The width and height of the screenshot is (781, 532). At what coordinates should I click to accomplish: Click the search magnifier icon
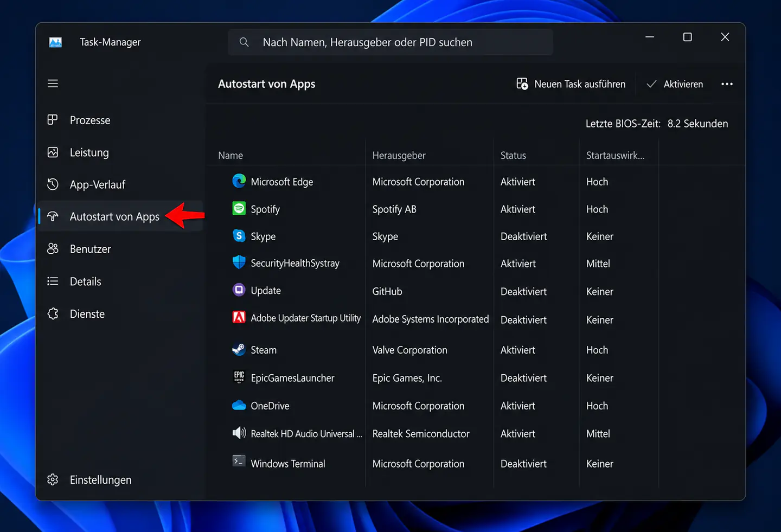[x=244, y=42]
